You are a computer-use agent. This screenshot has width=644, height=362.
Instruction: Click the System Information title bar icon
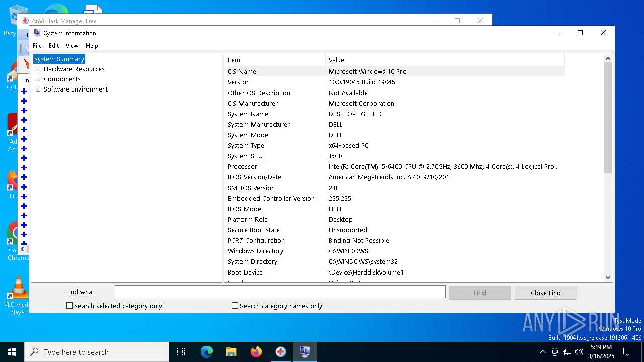click(x=37, y=33)
